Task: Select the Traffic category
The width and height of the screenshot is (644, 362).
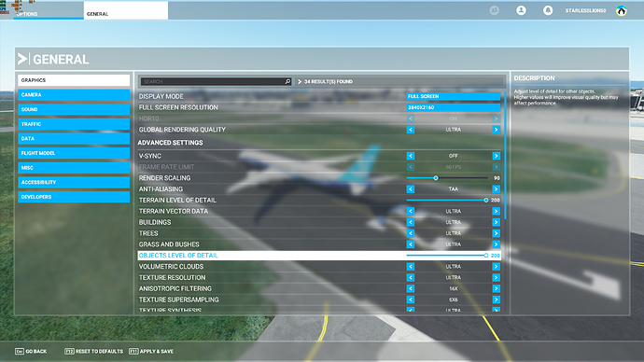Action: [74, 124]
